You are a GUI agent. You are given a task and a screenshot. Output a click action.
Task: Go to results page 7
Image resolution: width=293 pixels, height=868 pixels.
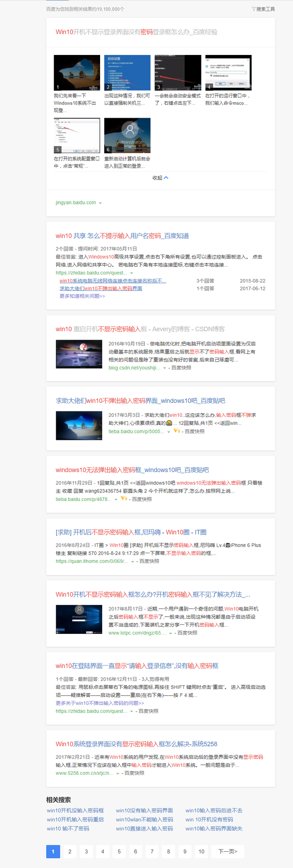point(152,851)
